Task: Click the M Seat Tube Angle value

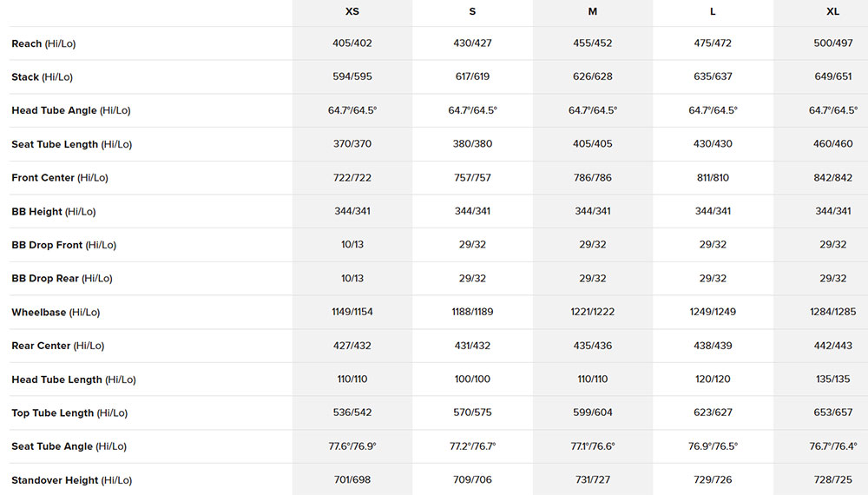Action: click(x=593, y=446)
